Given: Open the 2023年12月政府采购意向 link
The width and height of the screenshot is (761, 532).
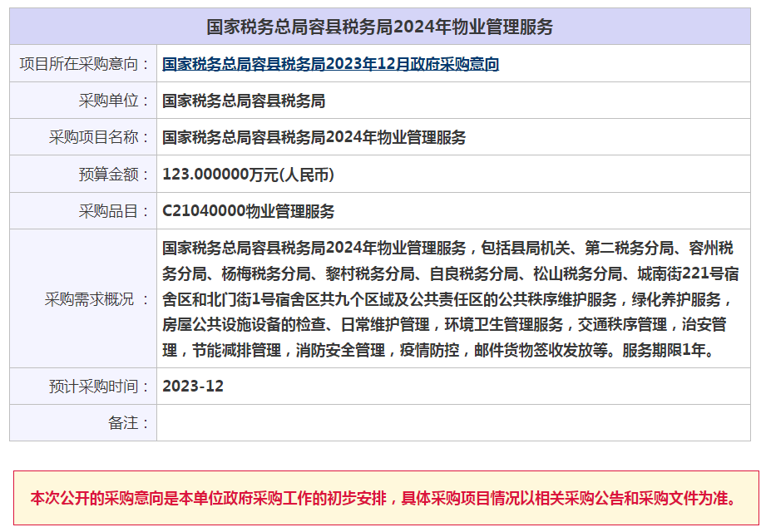Looking at the screenshot, I should point(330,64).
